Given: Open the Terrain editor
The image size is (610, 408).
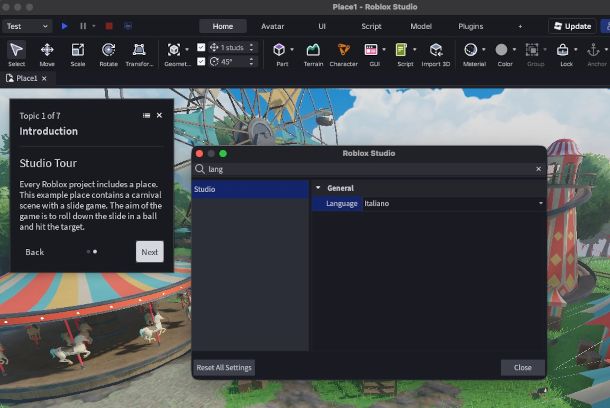Looking at the screenshot, I should [313, 54].
